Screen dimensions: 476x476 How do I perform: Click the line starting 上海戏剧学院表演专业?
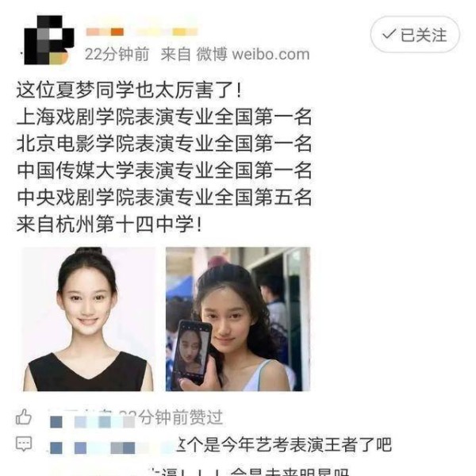[164, 117]
